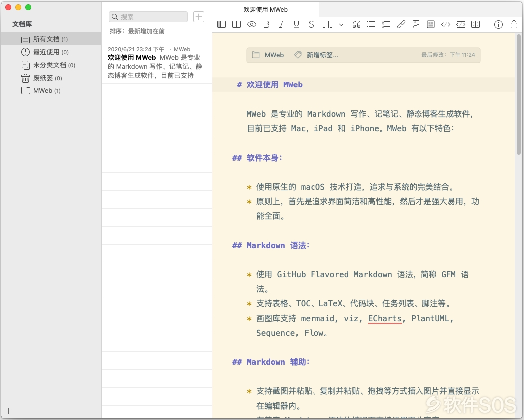
Task: Apply bold formatting with the B icon
Action: click(266, 24)
